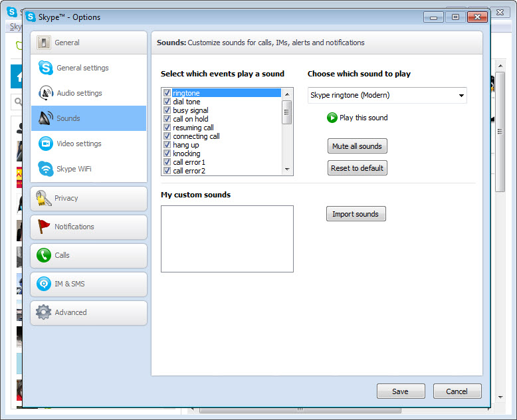
Task: Click the speaker icon beside Sounds
Action: coord(45,118)
